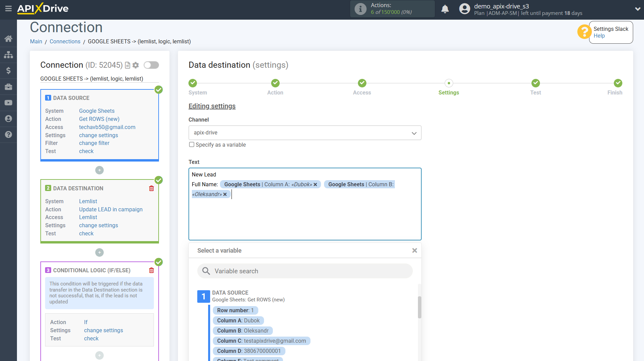644x361 pixels.
Task: Open techavb50@gmail.com access link
Action: 107,127
